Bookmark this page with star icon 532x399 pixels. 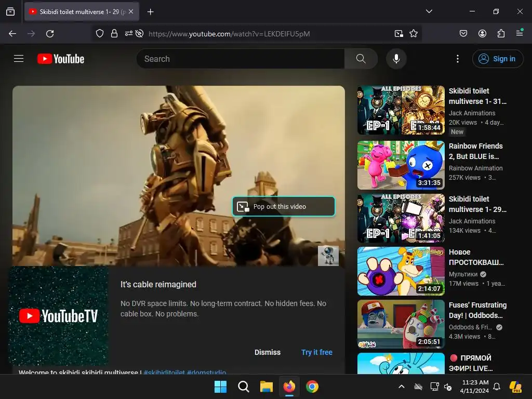point(414,34)
